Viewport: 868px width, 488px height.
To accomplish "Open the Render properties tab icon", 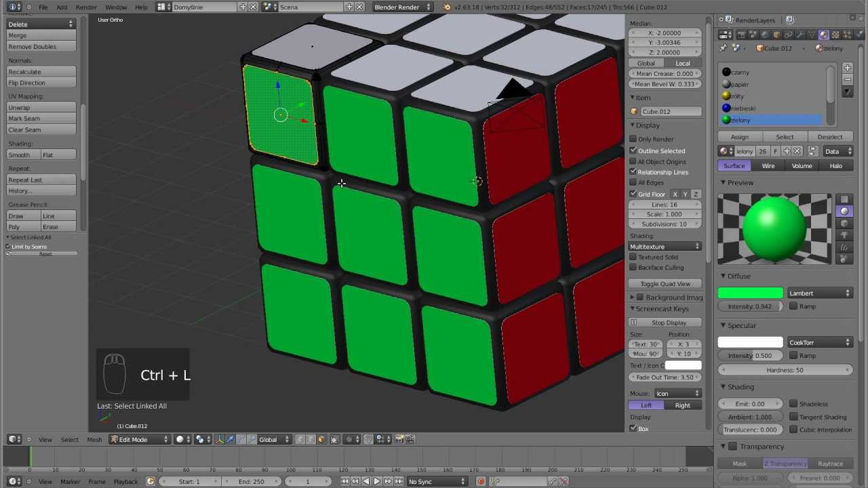I will click(x=741, y=35).
